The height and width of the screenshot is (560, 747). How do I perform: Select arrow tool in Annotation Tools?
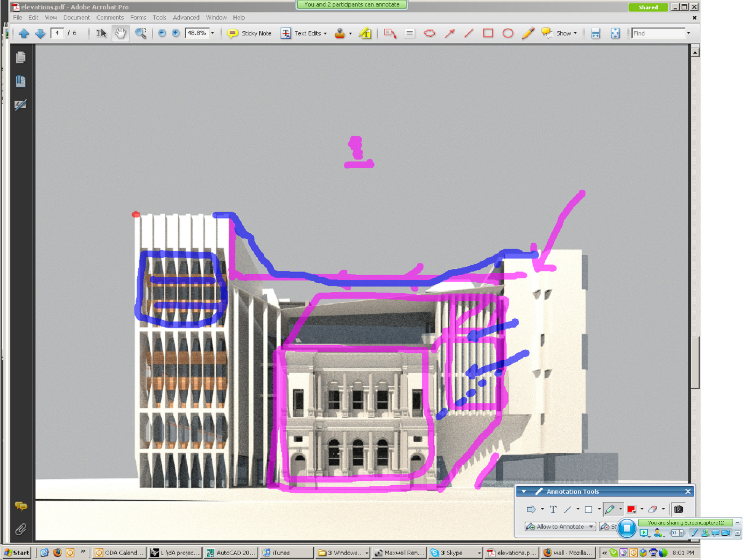tap(531, 509)
